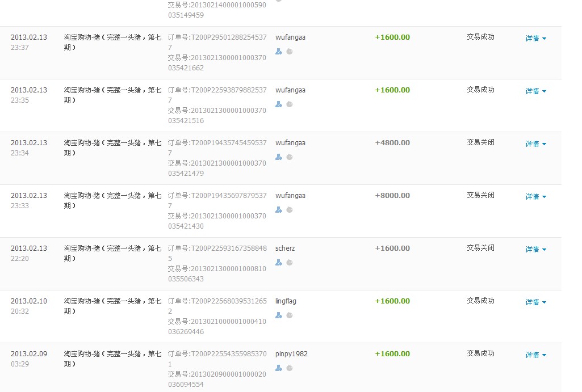Screen dimensions: 582x392
Task: Click blue contact icon in the 23:35 transaction row
Action: 278,104
